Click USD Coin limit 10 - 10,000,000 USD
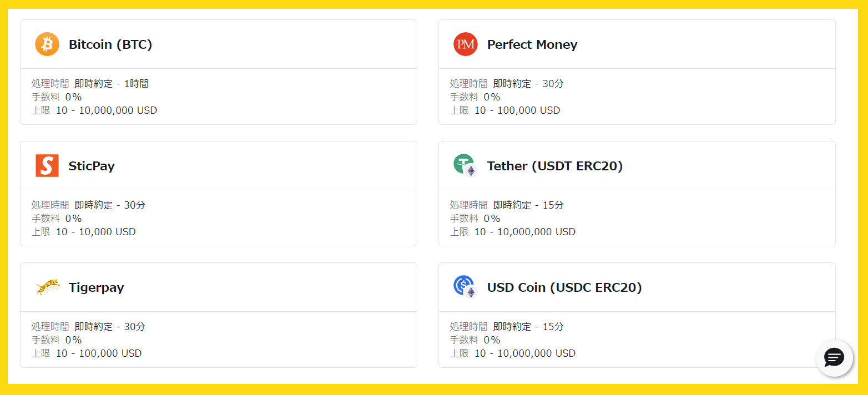Viewport: 868px width, 395px height. point(525,353)
